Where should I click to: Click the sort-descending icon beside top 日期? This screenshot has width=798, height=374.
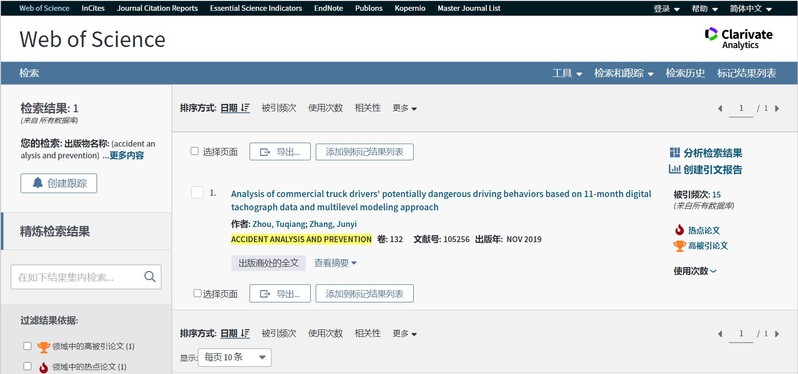point(245,108)
